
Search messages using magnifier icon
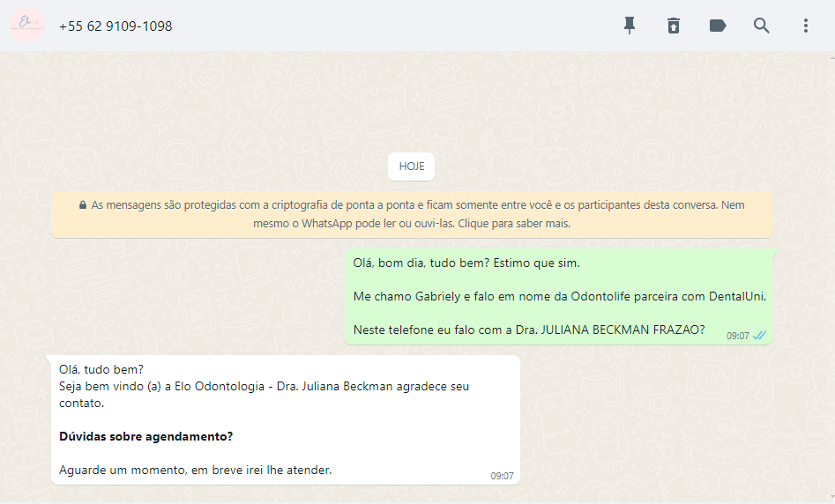tap(762, 26)
